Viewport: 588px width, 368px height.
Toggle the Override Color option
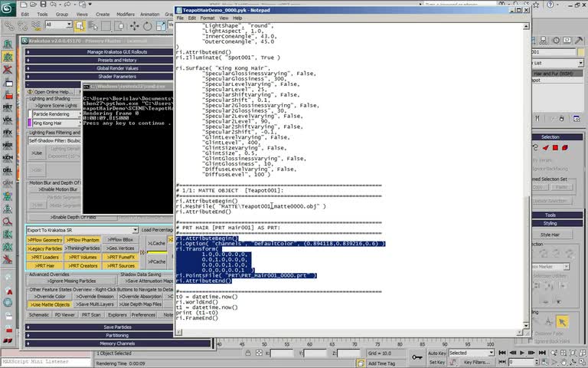[x=50, y=296]
